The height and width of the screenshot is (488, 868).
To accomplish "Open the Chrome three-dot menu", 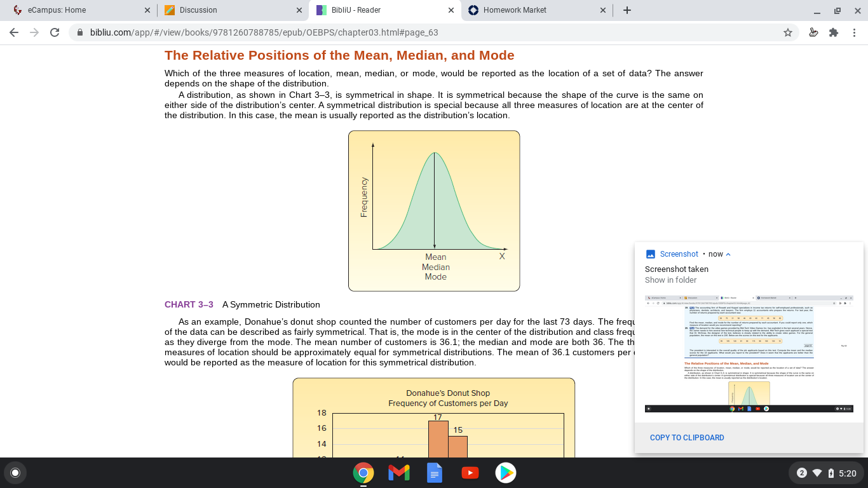I will tap(855, 32).
